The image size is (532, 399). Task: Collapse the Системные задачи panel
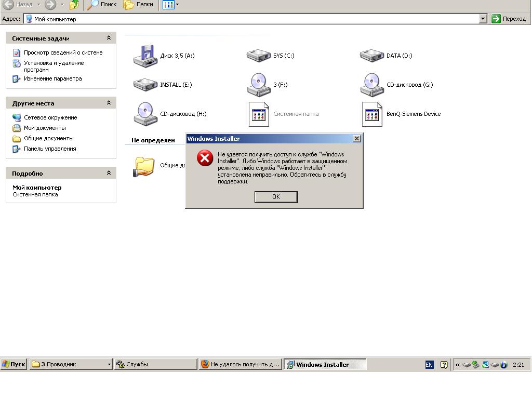pyautogui.click(x=109, y=38)
